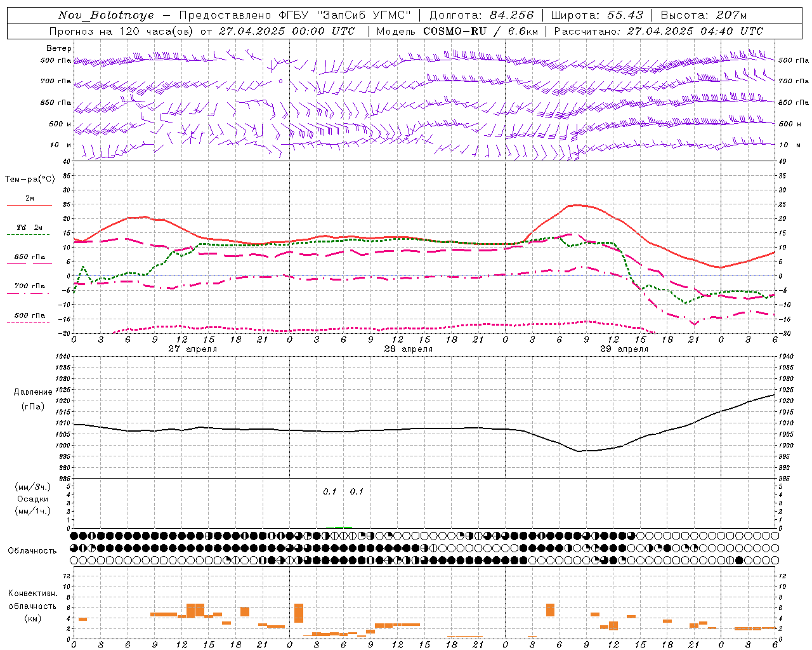Viewport: 812px width, 650px height.
Task: Click '700 гПа' entry in temperature legend
Action: click(29, 286)
